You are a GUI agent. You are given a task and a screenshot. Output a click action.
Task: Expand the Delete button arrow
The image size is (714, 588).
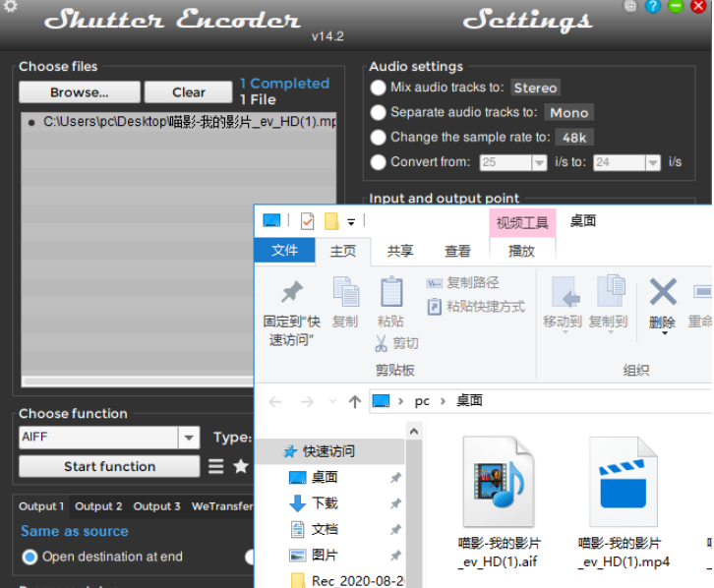pos(665,333)
